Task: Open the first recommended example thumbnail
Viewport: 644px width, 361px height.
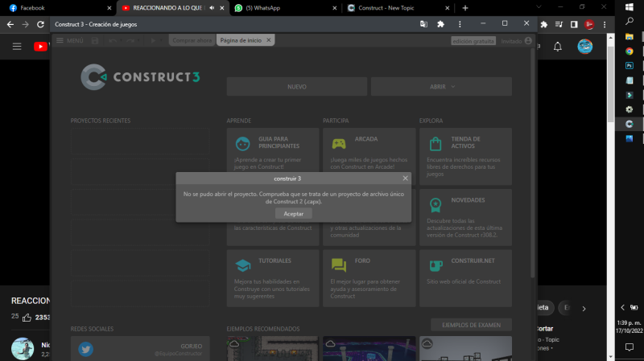Action: [x=273, y=349]
